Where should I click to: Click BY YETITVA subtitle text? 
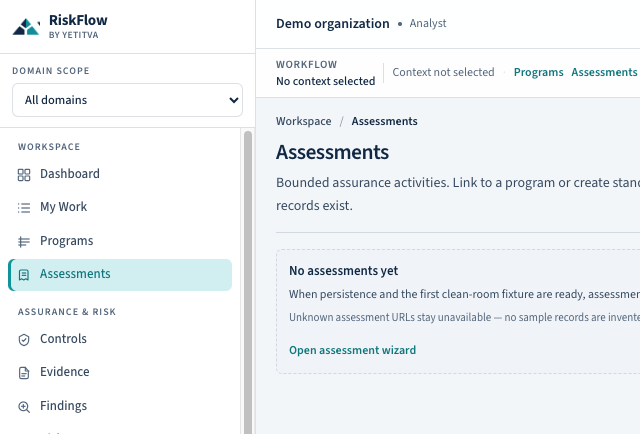(x=73, y=35)
